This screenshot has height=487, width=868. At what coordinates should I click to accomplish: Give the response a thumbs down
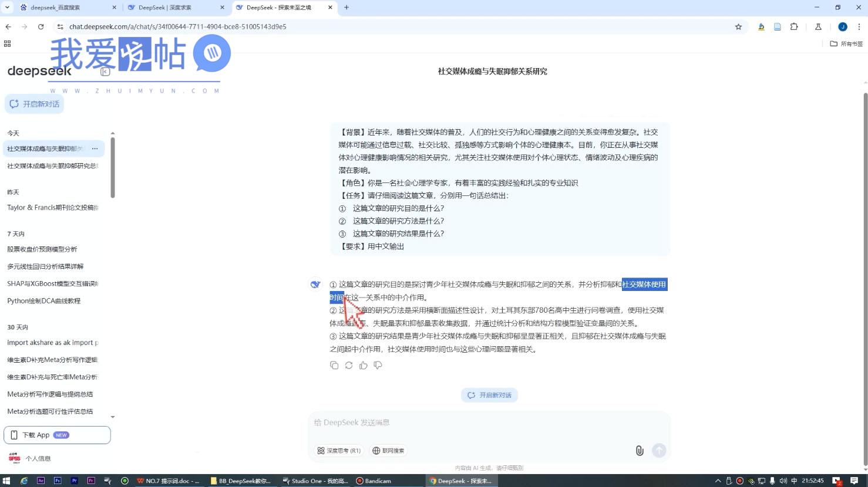[x=378, y=365]
